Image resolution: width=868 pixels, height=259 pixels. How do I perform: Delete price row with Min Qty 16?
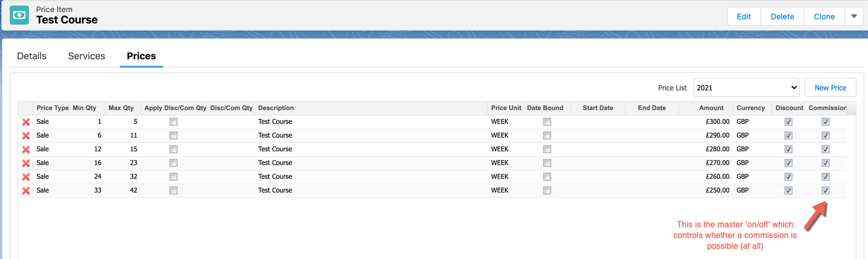point(26,163)
